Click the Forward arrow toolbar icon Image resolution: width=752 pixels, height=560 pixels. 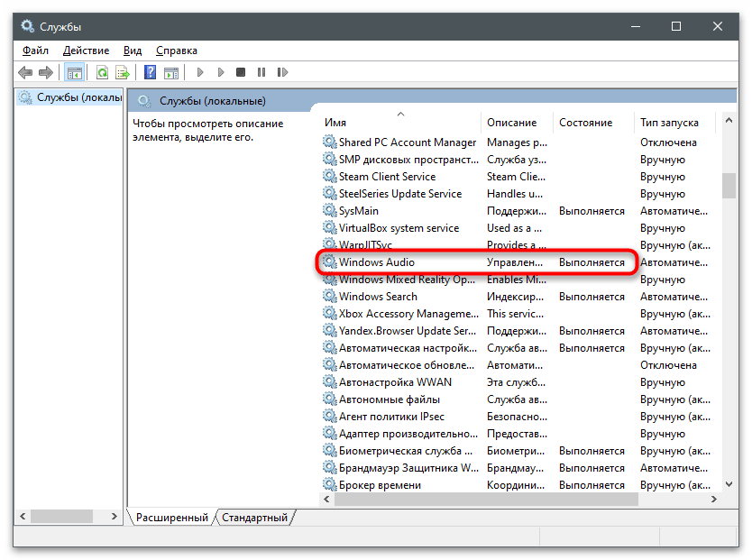tap(46, 72)
